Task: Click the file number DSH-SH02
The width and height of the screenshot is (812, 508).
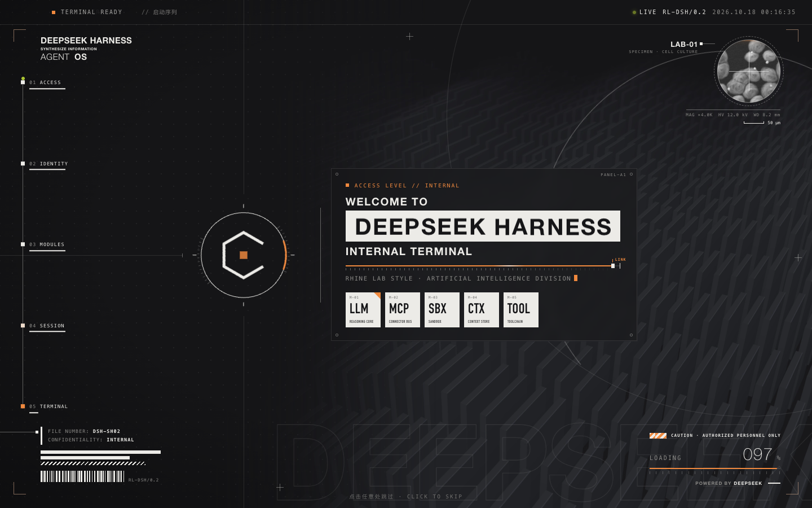Action: point(107,431)
